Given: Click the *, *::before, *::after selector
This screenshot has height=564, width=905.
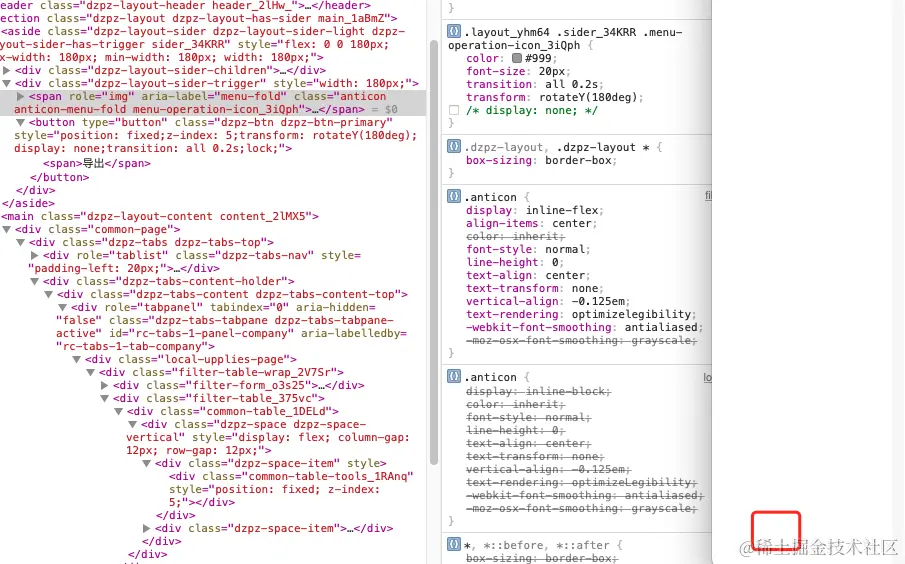Looking at the screenshot, I should point(536,546).
